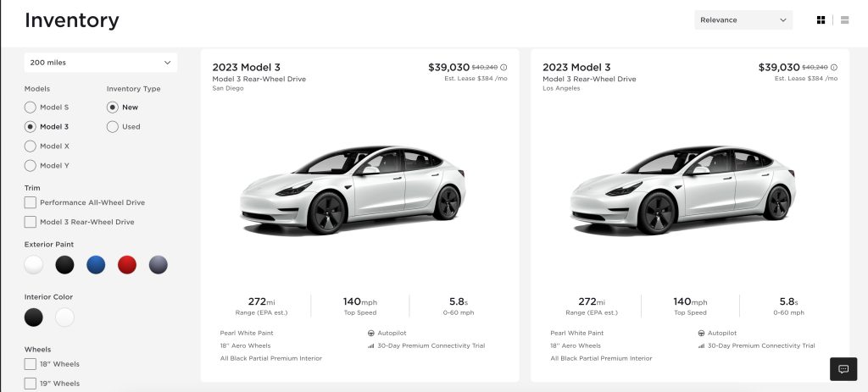Click price info icon on San Diego car

point(504,67)
